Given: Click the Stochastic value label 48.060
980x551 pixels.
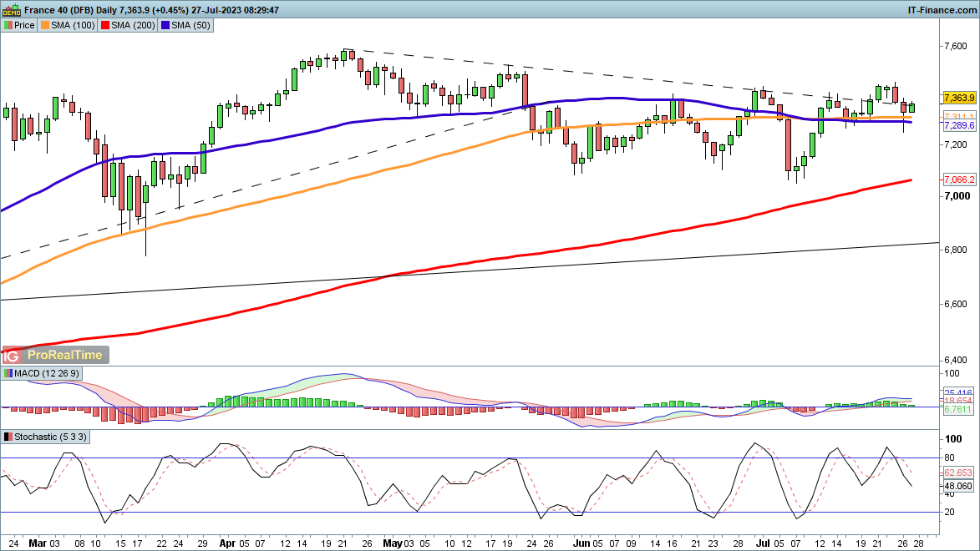Looking at the screenshot, I should tap(958, 485).
